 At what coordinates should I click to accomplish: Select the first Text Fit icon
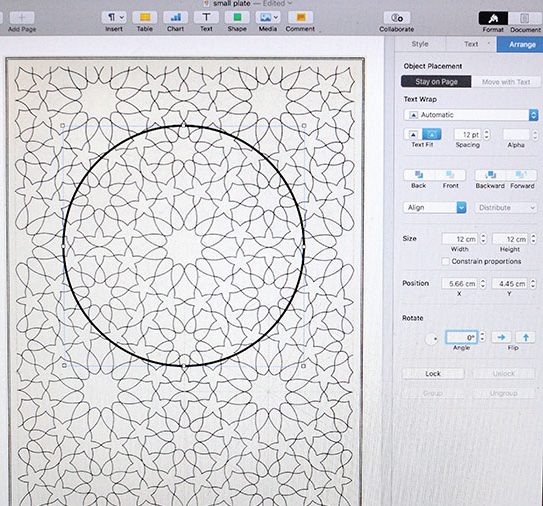pos(413,134)
